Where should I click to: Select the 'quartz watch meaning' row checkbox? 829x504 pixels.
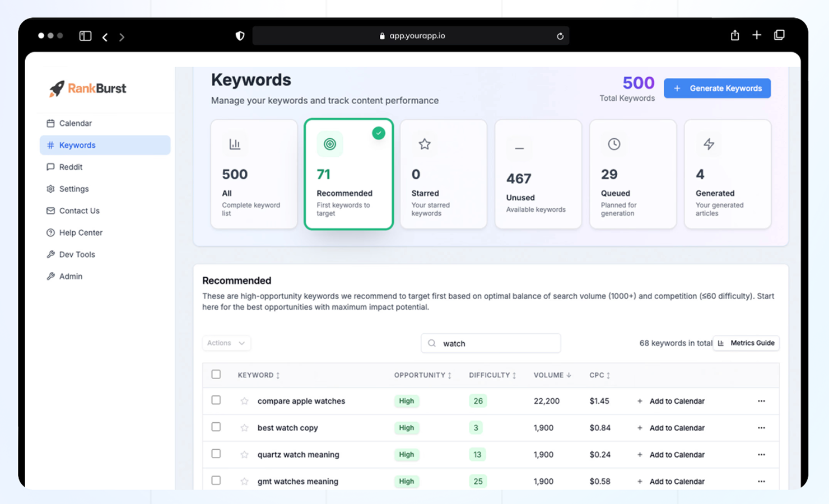click(x=216, y=454)
